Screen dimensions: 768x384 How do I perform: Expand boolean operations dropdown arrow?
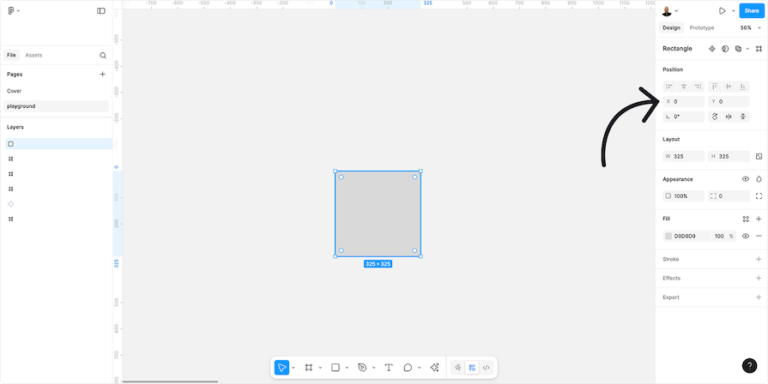tap(747, 49)
